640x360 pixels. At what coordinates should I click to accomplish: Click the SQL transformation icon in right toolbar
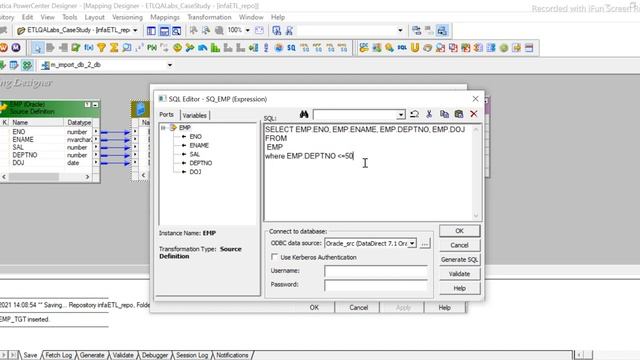tap(402, 48)
